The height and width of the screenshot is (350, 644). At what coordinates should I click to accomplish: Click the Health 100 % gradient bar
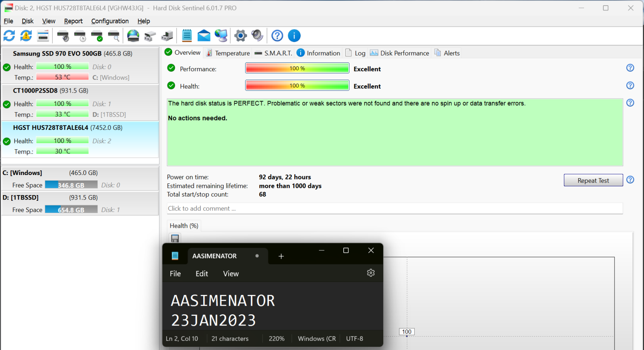coord(297,86)
